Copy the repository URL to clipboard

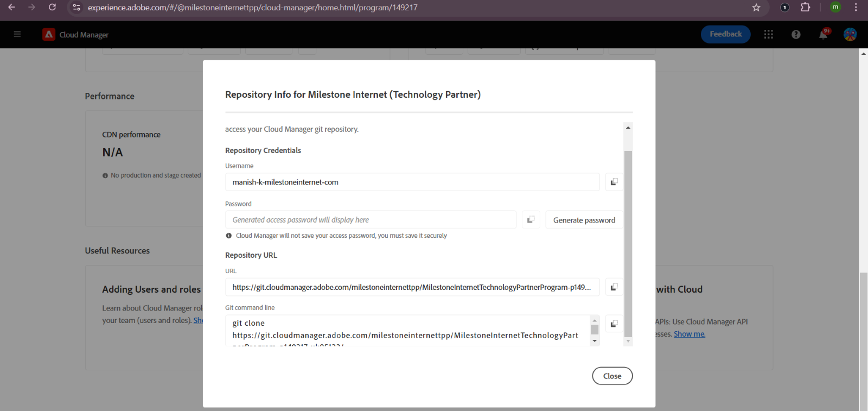(x=614, y=287)
